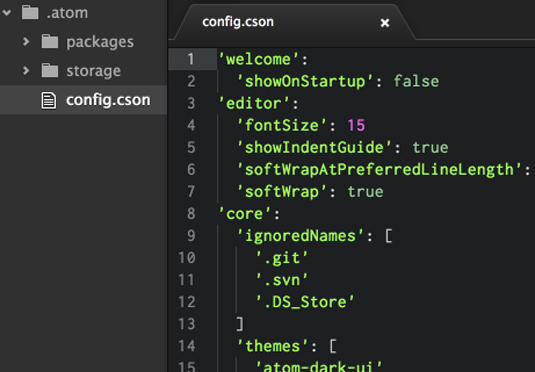Place cursor on the 'ignoredNames' key
The height and width of the screenshot is (372, 535).
(x=301, y=236)
